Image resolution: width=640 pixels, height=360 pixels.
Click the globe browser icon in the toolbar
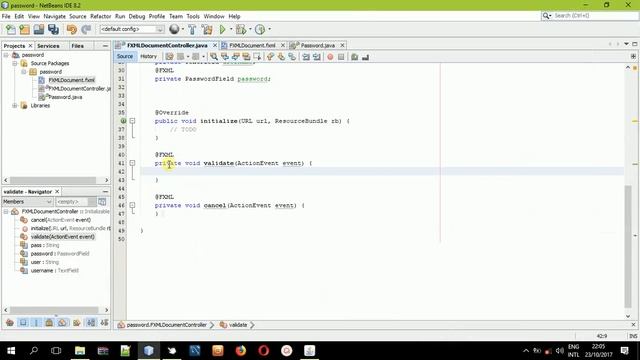coord(174,29)
